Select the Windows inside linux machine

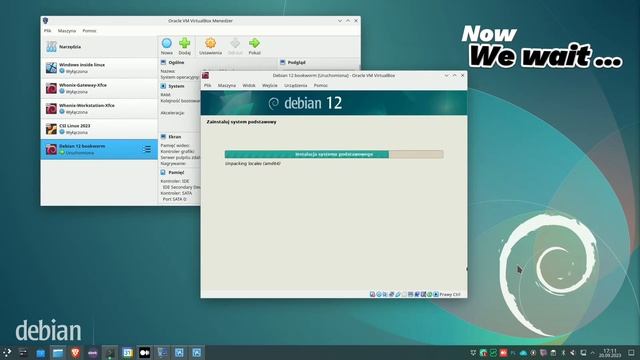click(x=99, y=68)
